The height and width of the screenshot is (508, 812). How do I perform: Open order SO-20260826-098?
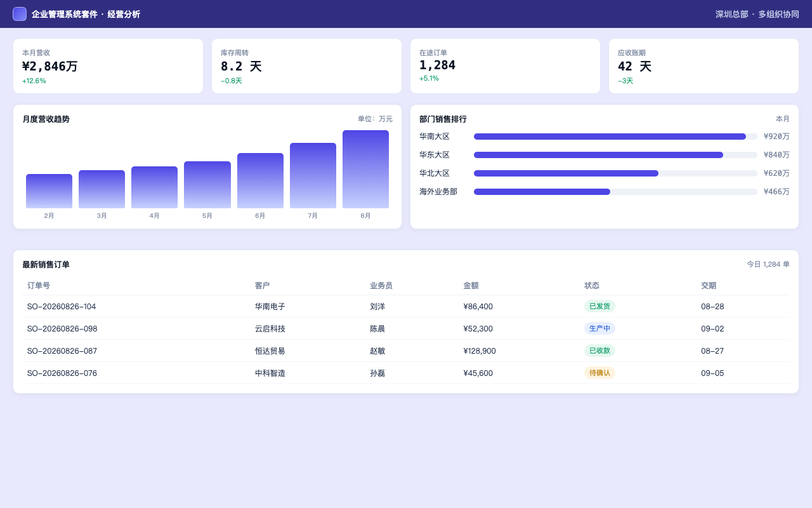point(62,328)
